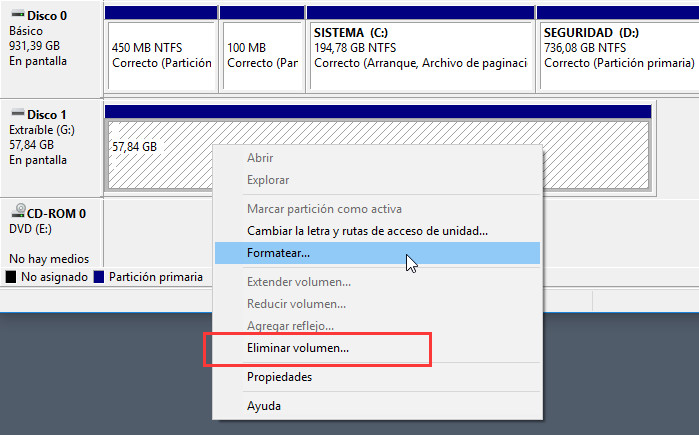
Task: Select Cambiar la letra y rutas de acceso
Action: pyautogui.click(x=367, y=231)
